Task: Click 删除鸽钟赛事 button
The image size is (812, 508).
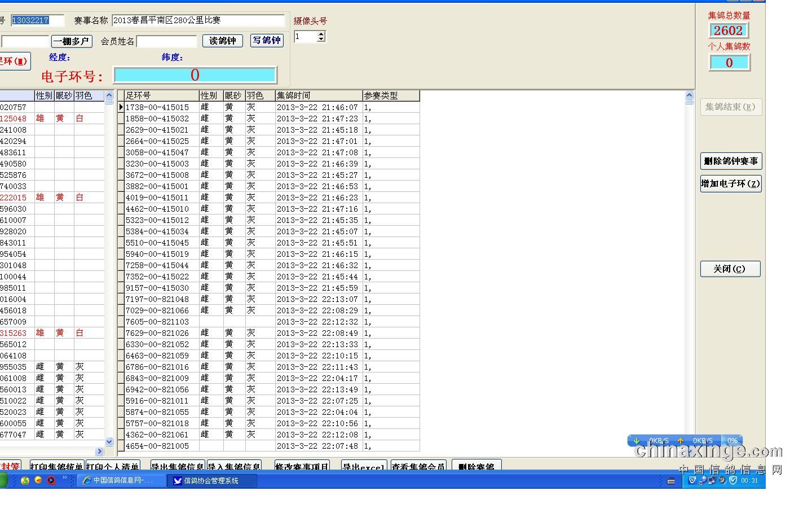Action: [731, 161]
